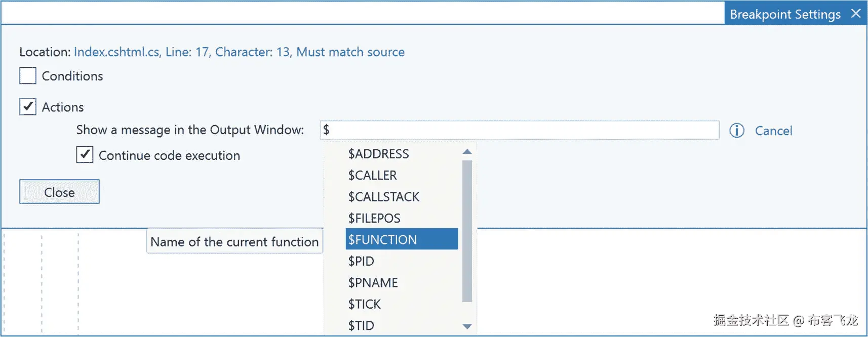
Task: Close the Breakpoint Settings panel with X
Action: point(856,14)
